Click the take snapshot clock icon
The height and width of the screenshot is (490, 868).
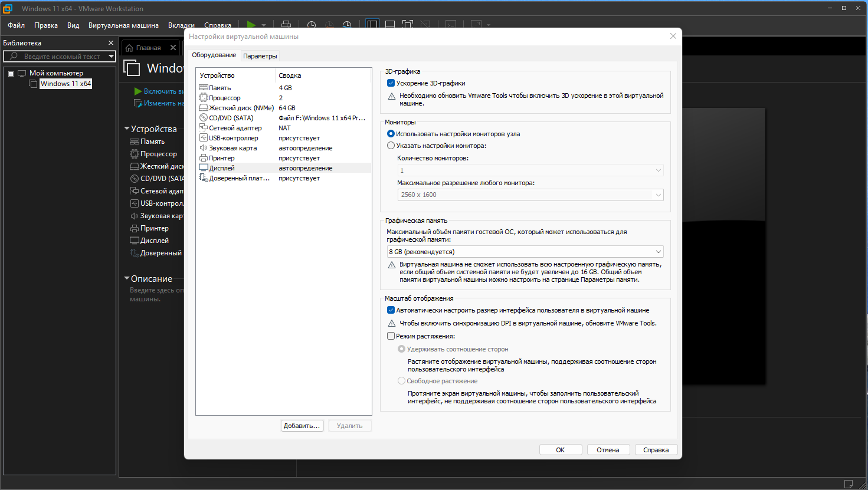click(312, 25)
